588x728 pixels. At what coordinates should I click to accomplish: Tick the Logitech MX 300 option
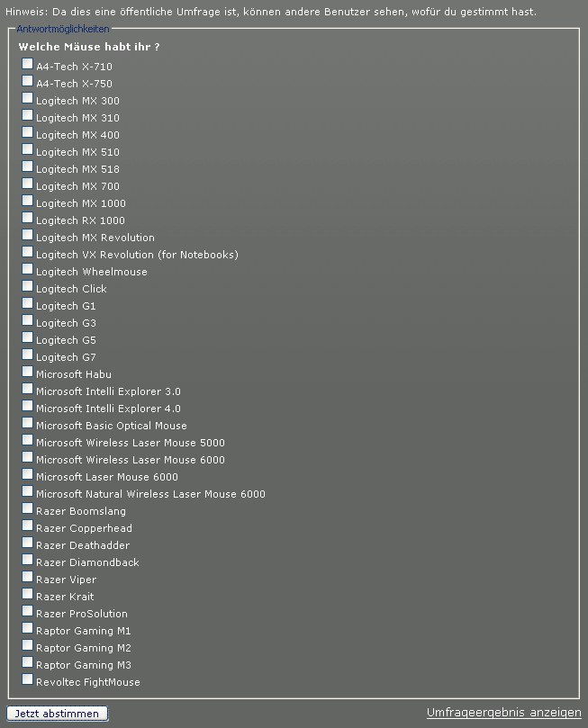point(27,98)
